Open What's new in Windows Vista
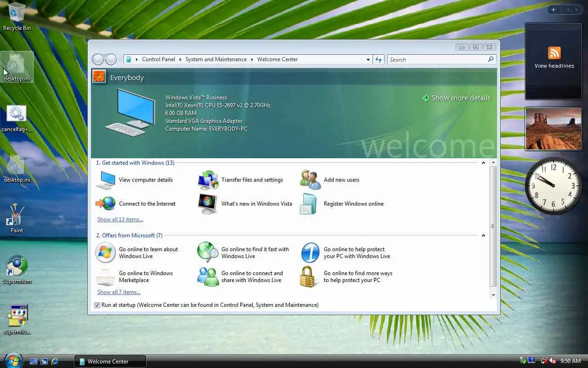 click(x=245, y=204)
